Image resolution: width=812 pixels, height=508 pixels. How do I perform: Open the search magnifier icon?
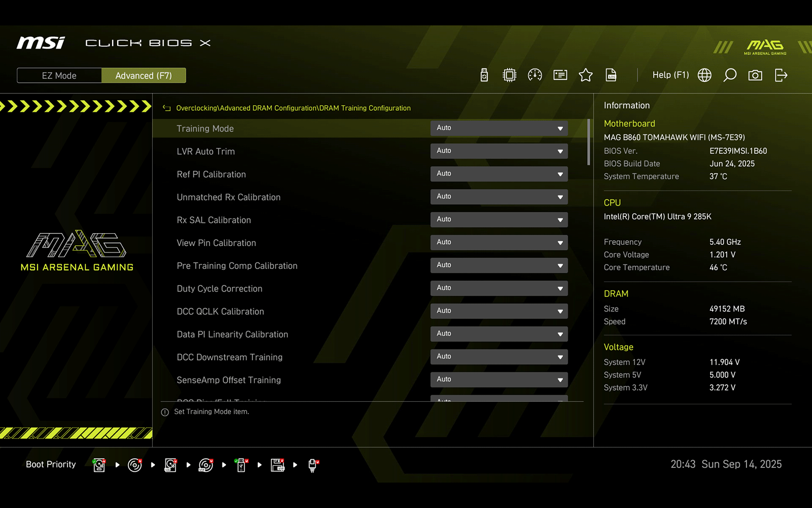[x=730, y=75]
